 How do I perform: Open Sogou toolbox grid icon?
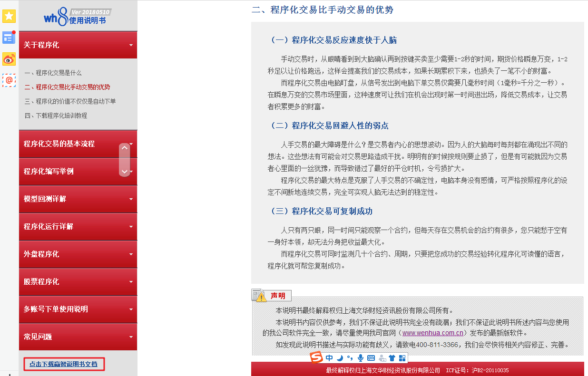click(402, 358)
